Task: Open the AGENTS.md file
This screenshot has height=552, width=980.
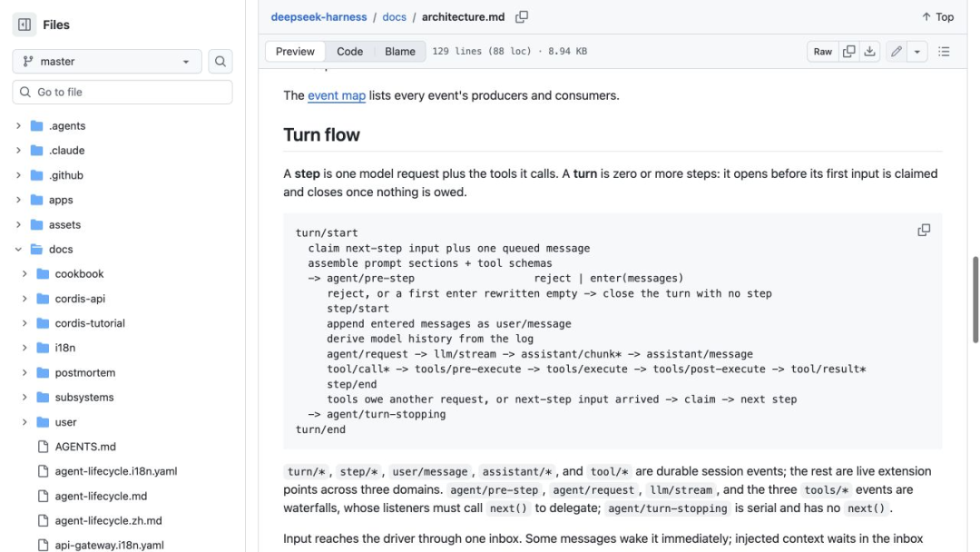Action: click(x=85, y=447)
